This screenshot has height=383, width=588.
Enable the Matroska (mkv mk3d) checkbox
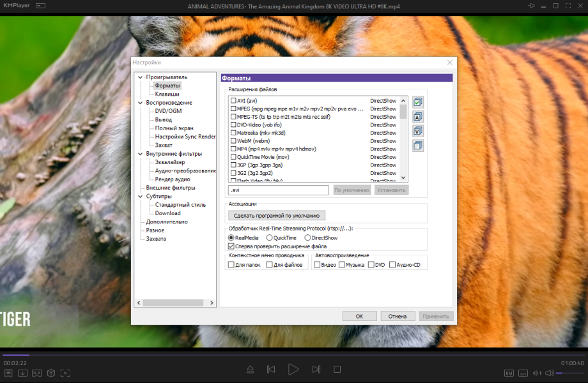point(233,133)
